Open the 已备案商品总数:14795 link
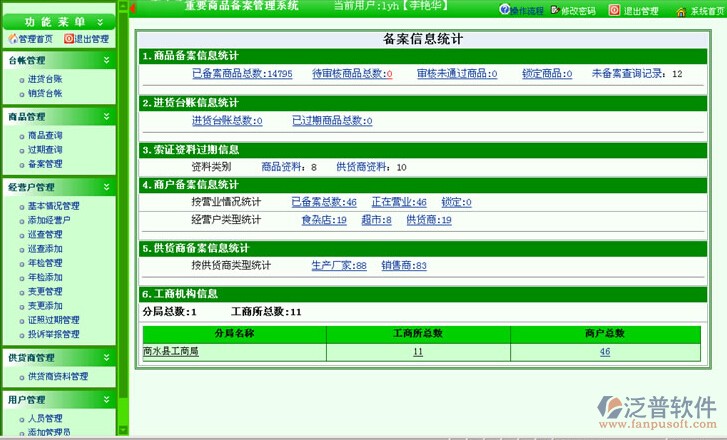The height and width of the screenshot is (440, 727). pyautogui.click(x=241, y=74)
